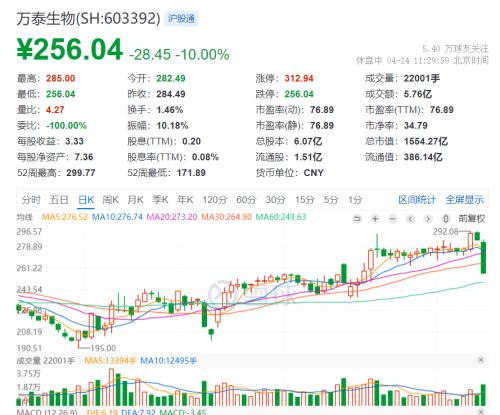Click the MA20:273.20 moving average label
This screenshot has height=415, width=500.
tap(172, 217)
